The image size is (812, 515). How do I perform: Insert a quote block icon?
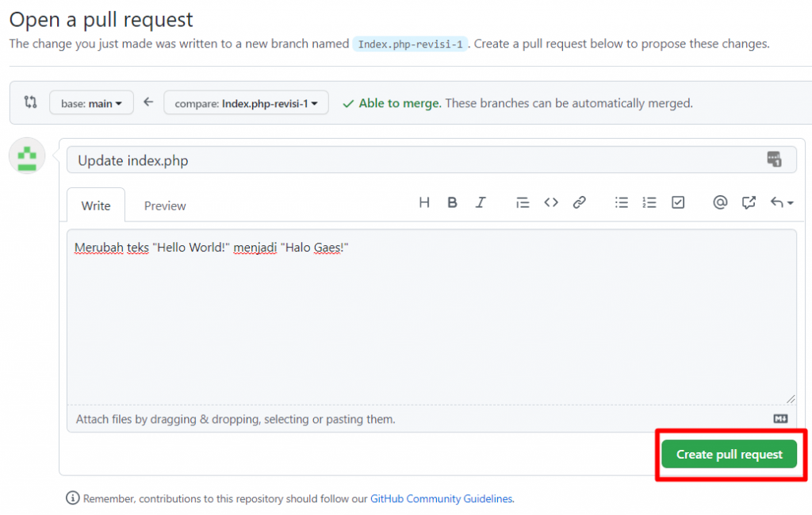[523, 202]
